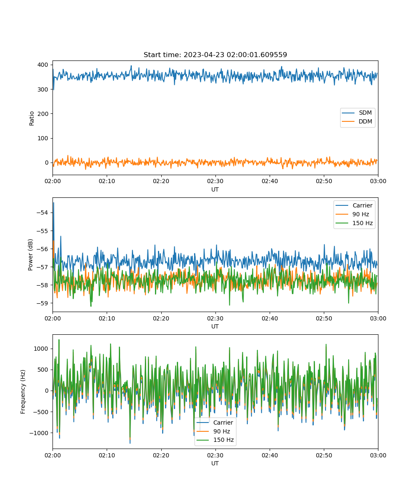The image size is (420, 504).
Task: Select the DDM legend label
Action: [365, 121]
